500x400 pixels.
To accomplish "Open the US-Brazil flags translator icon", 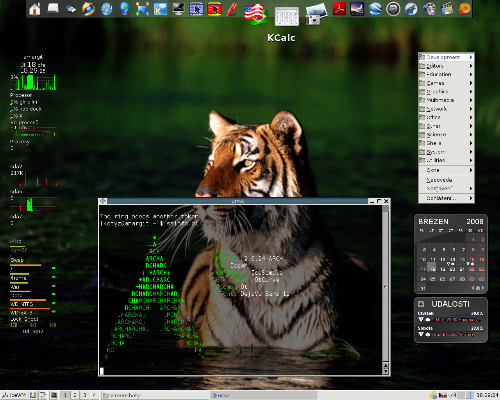I will (x=256, y=15).
